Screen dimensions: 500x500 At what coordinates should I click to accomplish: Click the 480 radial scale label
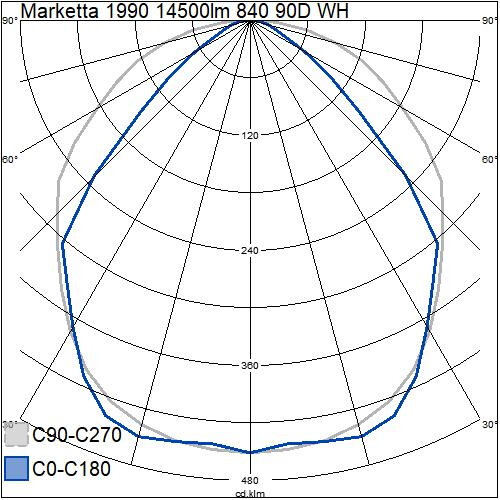click(250, 480)
